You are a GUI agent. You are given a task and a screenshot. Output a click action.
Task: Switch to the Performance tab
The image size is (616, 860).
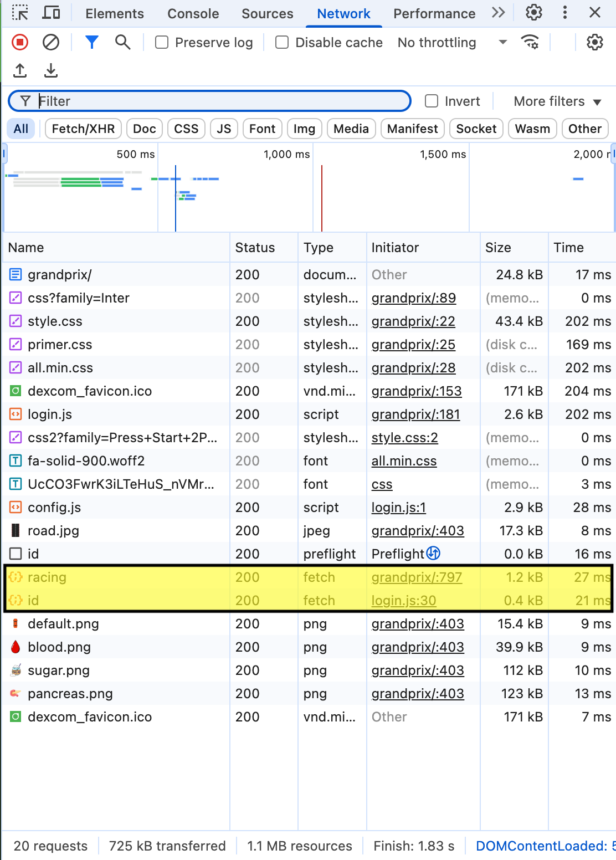click(434, 13)
